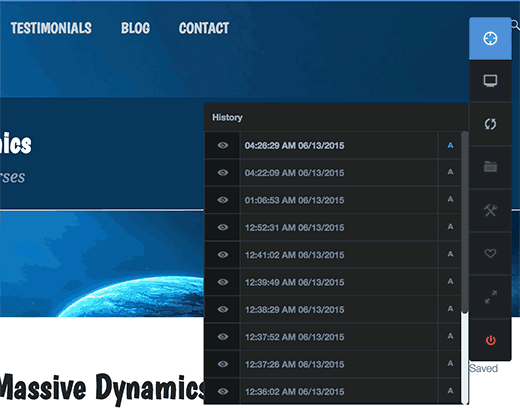The height and width of the screenshot is (413, 520).
Task: Open the BLOG menu item
Action: tap(135, 28)
